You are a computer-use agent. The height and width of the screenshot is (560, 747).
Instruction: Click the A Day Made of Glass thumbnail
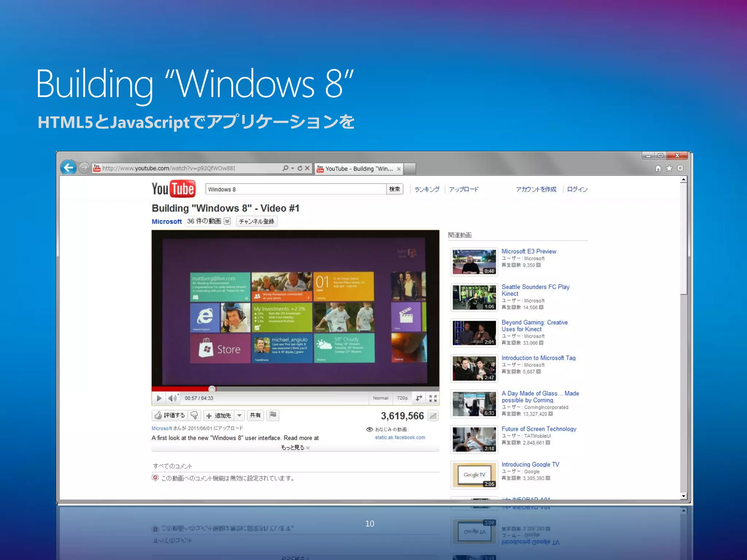pos(474,404)
